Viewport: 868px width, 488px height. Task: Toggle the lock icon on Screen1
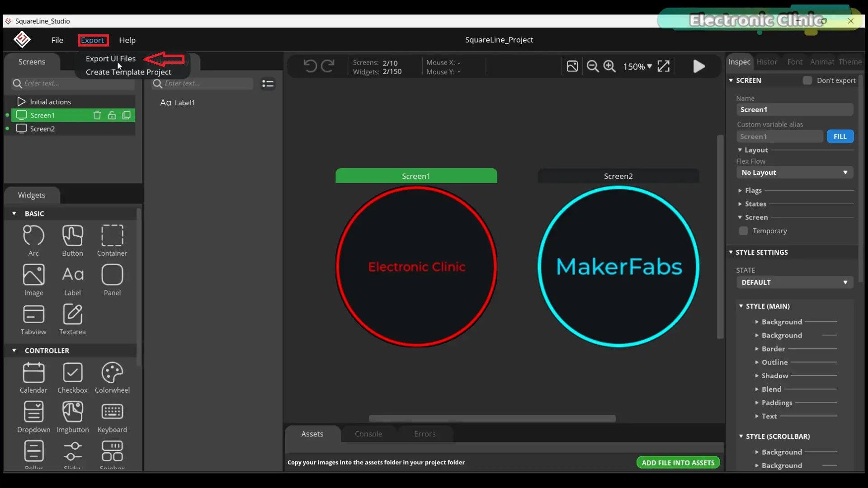point(112,115)
